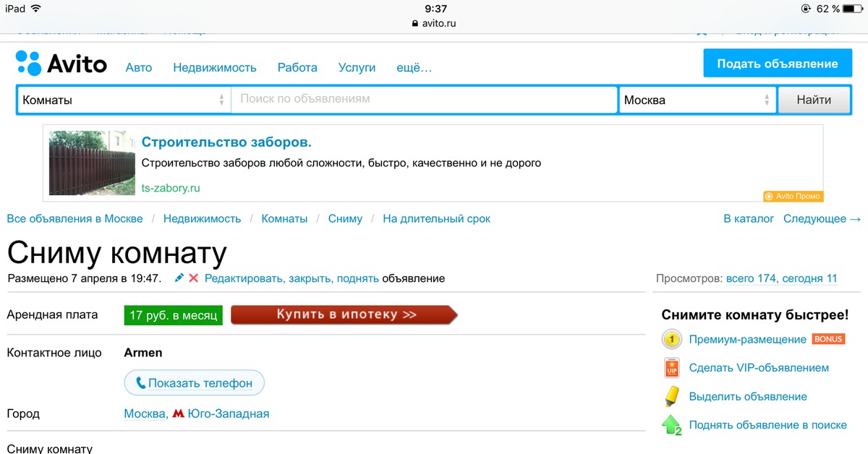This screenshot has height=454, width=868.
Task: Open the Услуги section
Action: click(357, 67)
